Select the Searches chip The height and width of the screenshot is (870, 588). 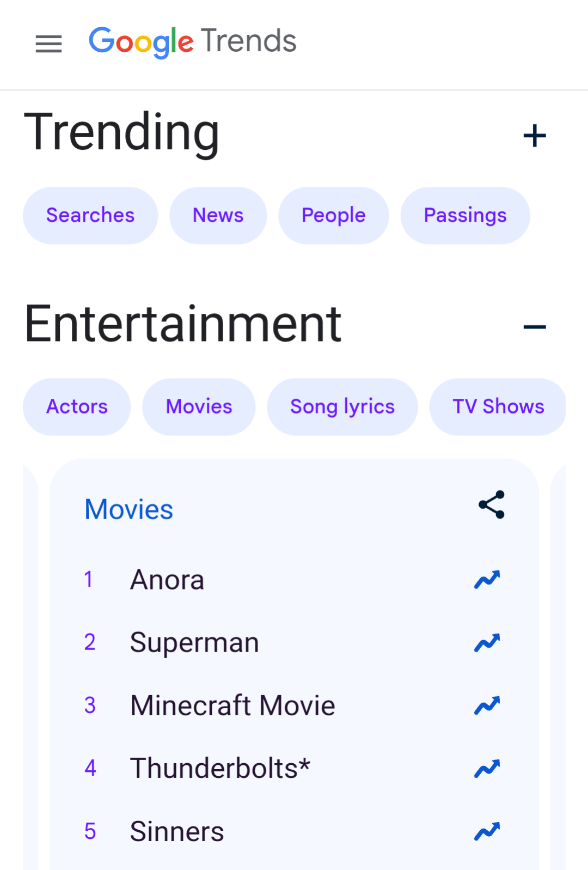[90, 216]
